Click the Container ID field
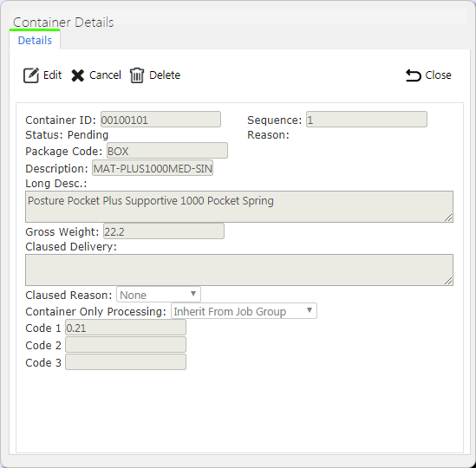 coord(160,120)
